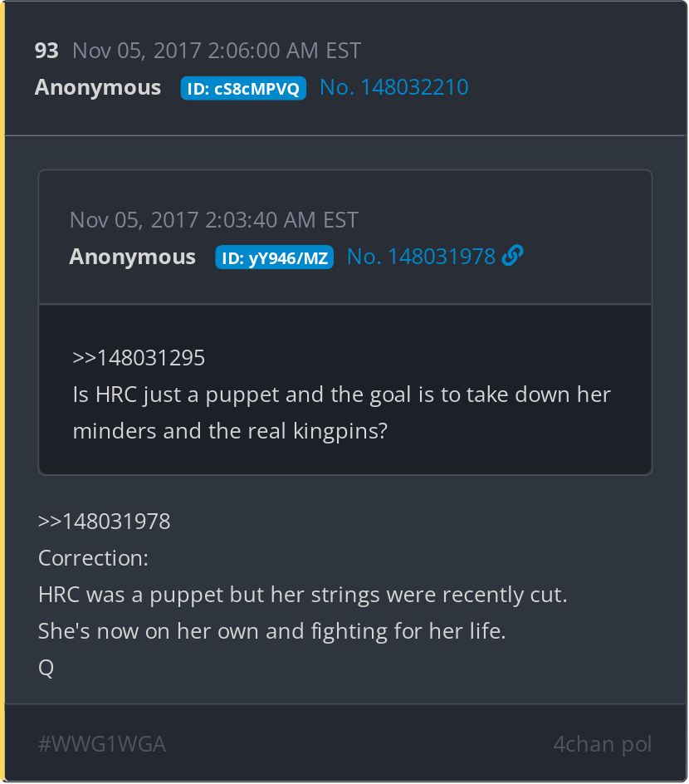The image size is (689, 784).
Task: Click the 'fighting for her life' sentence
Action: click(x=272, y=631)
